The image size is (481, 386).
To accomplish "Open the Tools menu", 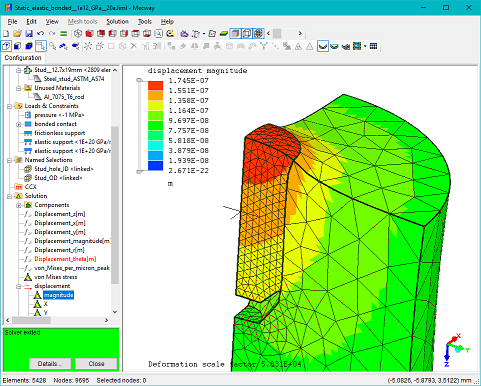I will (x=145, y=22).
